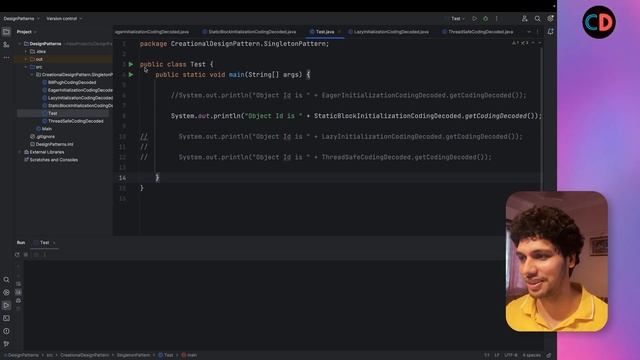Toggle soft-wrap in Run console
The height and width of the screenshot is (360, 640).
pos(18,284)
